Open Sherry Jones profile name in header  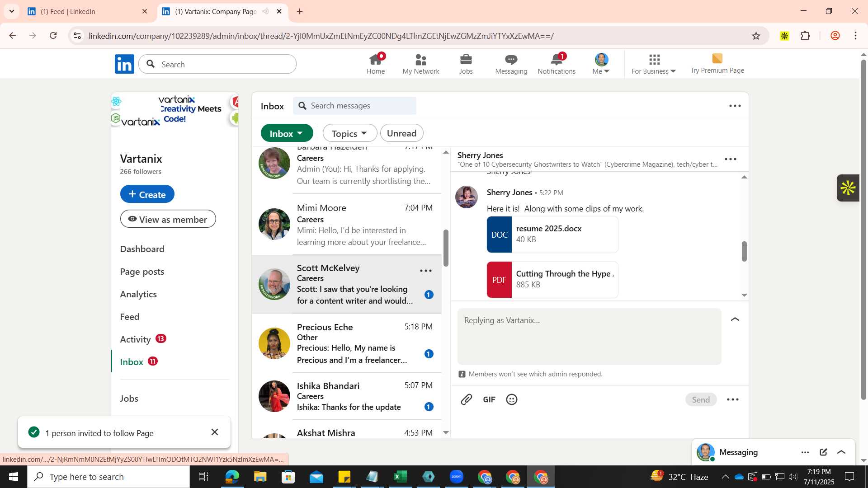480,155
